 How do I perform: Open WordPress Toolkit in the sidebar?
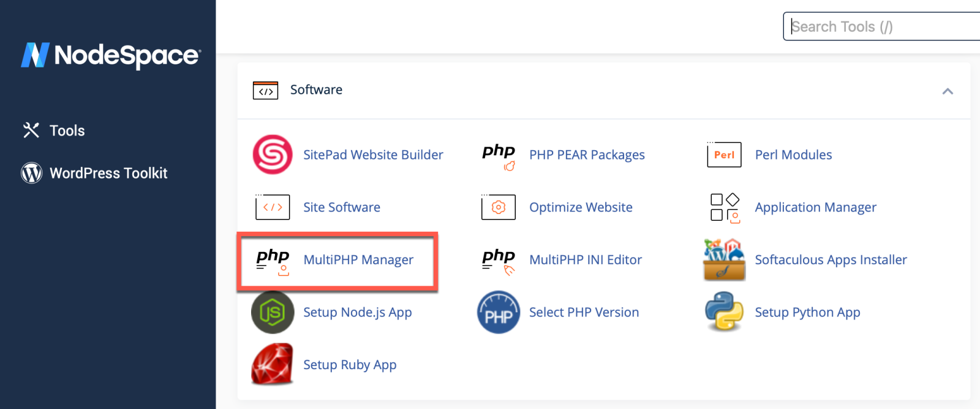[108, 174]
